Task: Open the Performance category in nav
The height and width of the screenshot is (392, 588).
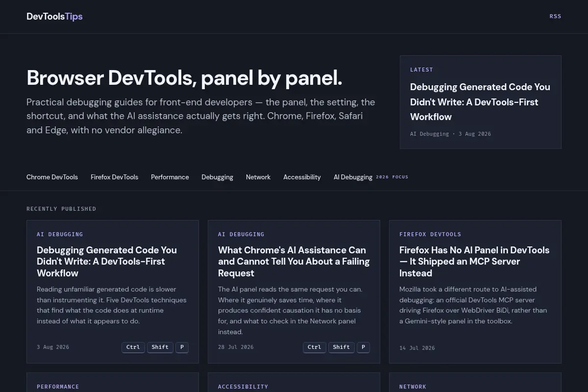Action: [x=170, y=177]
